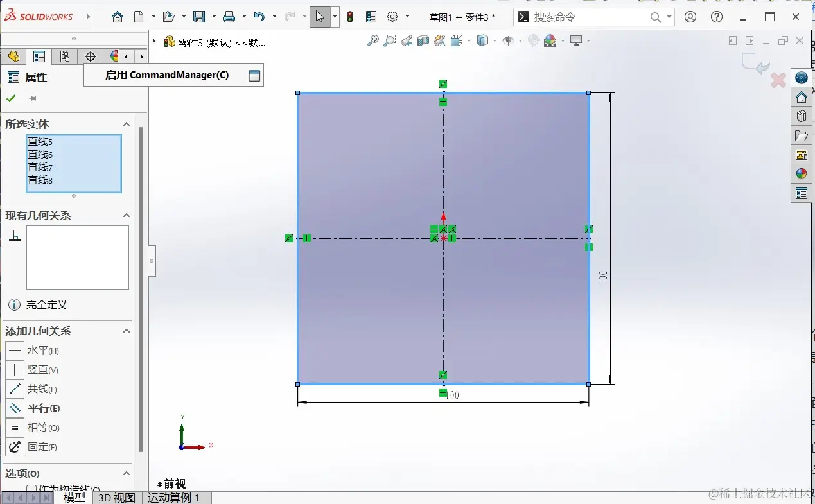Expand the SOLIDWORKS menu flyout arrow
The width and height of the screenshot is (815, 504).
coord(88,17)
